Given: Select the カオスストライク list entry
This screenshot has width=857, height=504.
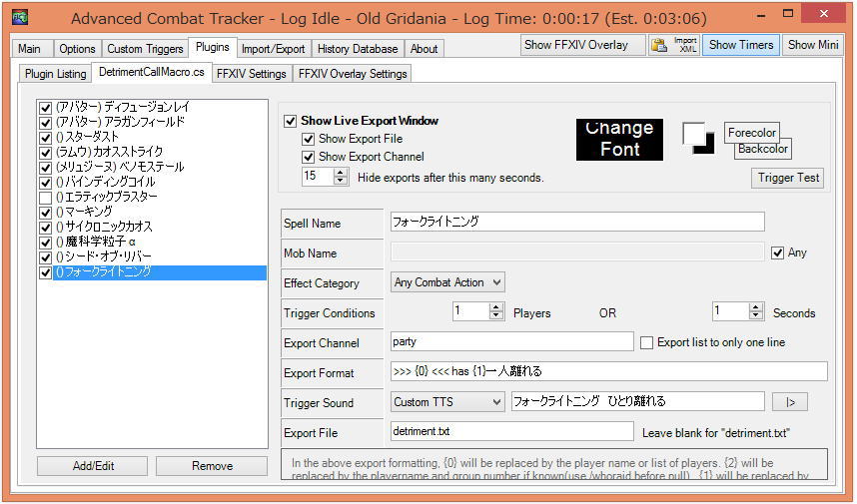Looking at the screenshot, I should (x=109, y=152).
